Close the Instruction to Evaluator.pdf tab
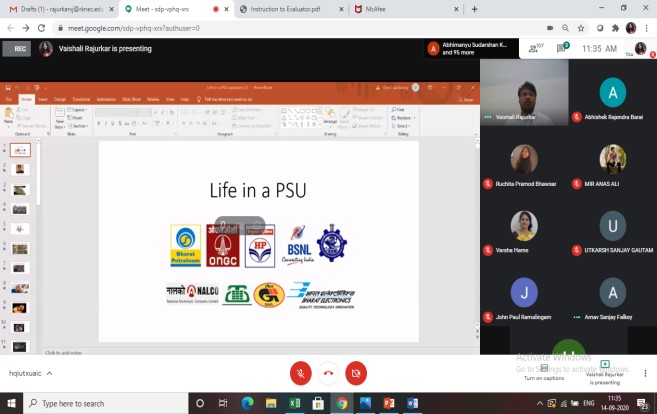Viewport: 657px width, 414px height. pyautogui.click(x=341, y=9)
